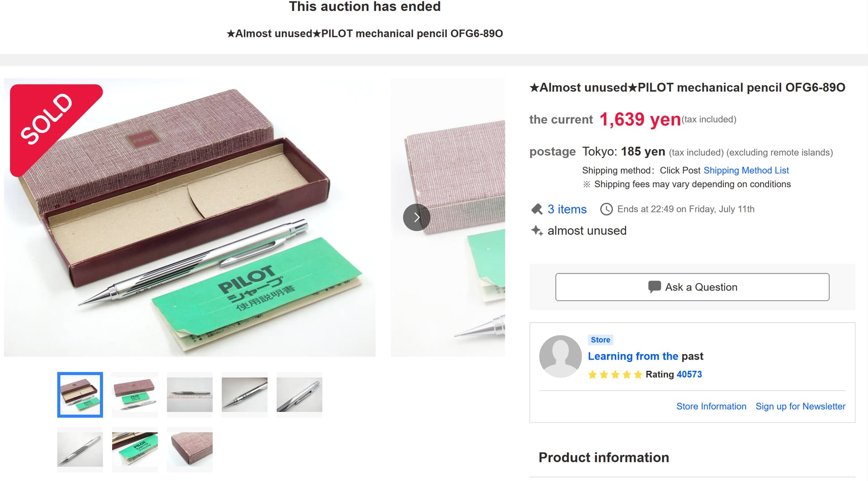Image resolution: width=868 pixels, height=481 pixels.
Task: Open the Shipping Method List link
Action: tap(746, 170)
